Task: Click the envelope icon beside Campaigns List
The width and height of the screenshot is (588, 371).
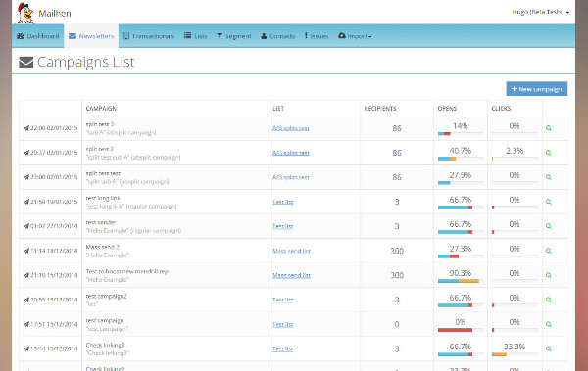Action: (25, 63)
